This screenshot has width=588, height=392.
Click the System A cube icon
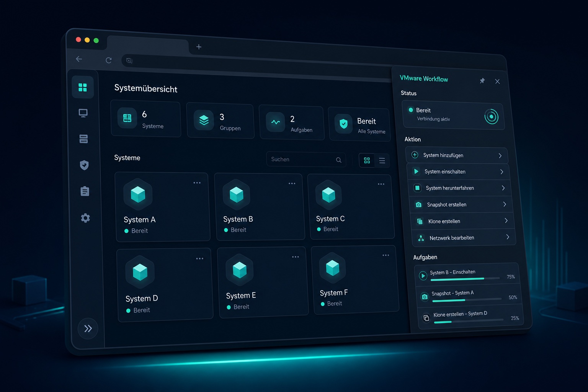pyautogui.click(x=138, y=194)
